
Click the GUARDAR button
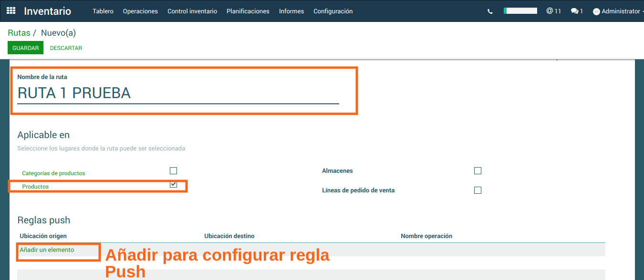[25, 48]
